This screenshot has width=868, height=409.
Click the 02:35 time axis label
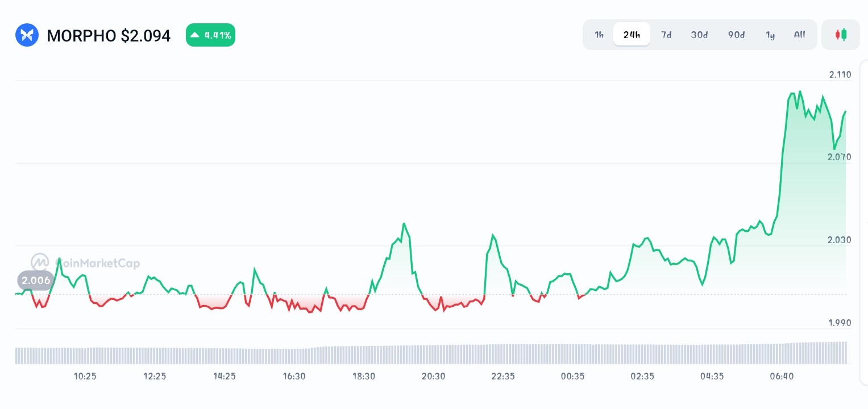click(x=642, y=376)
